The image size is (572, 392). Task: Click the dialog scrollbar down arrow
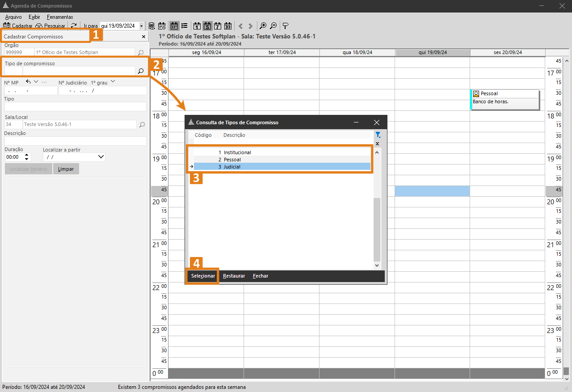coord(377,265)
